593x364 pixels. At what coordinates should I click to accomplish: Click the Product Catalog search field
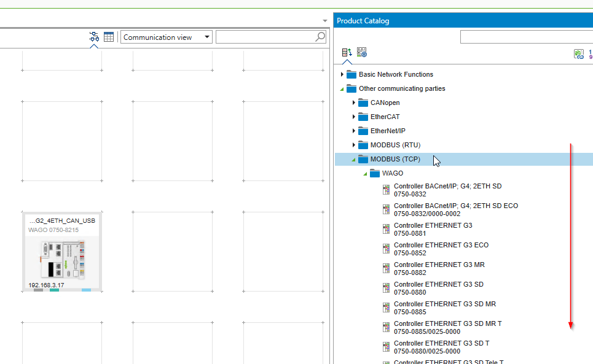coord(527,37)
